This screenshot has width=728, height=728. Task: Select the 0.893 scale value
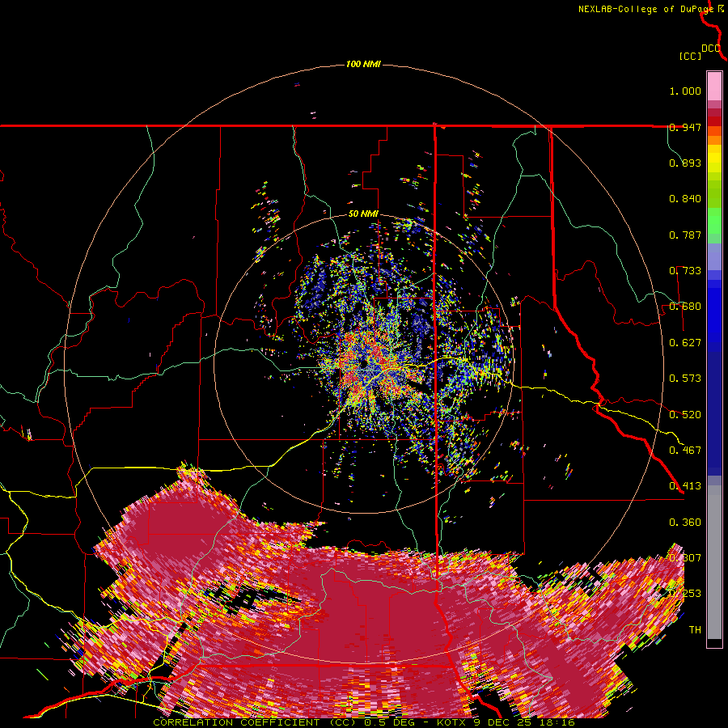click(x=685, y=163)
